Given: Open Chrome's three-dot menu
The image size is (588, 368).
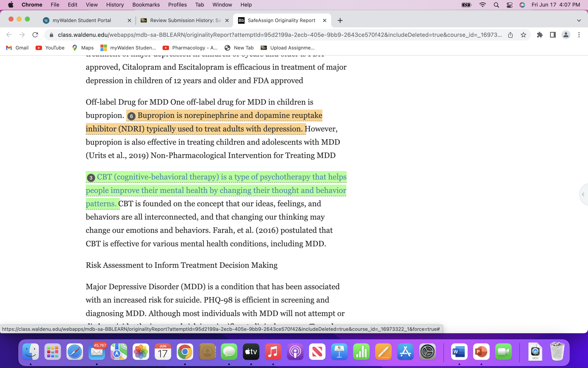Looking at the screenshot, I should pyautogui.click(x=579, y=35).
